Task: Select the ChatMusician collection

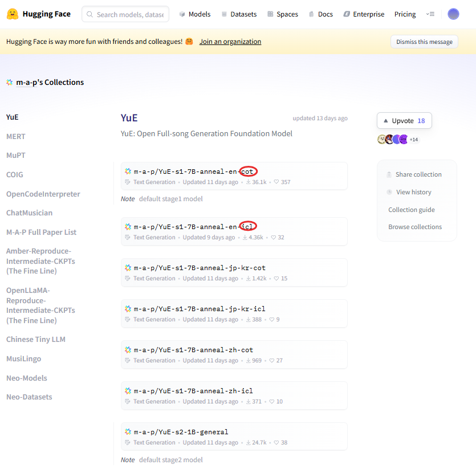Action: pos(29,213)
